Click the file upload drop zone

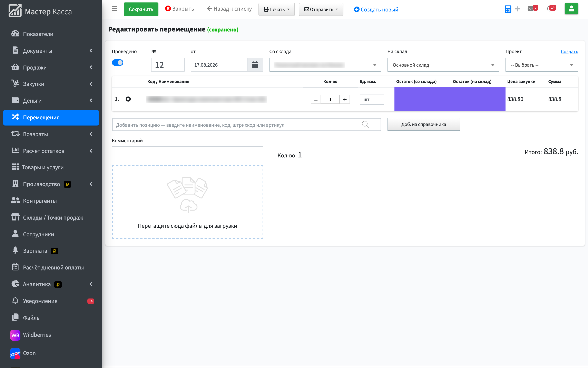[x=187, y=202]
